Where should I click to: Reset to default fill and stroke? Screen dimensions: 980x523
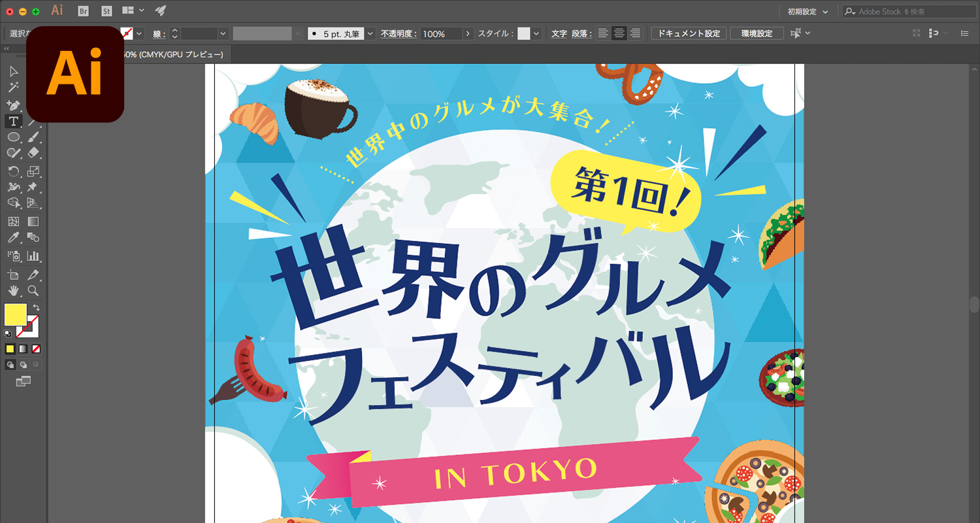8,333
